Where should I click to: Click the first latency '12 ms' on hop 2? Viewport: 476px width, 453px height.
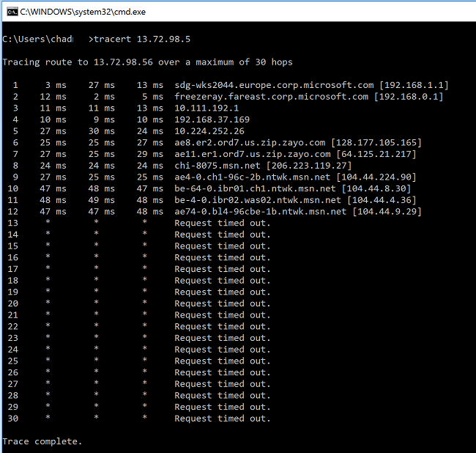click(x=53, y=97)
